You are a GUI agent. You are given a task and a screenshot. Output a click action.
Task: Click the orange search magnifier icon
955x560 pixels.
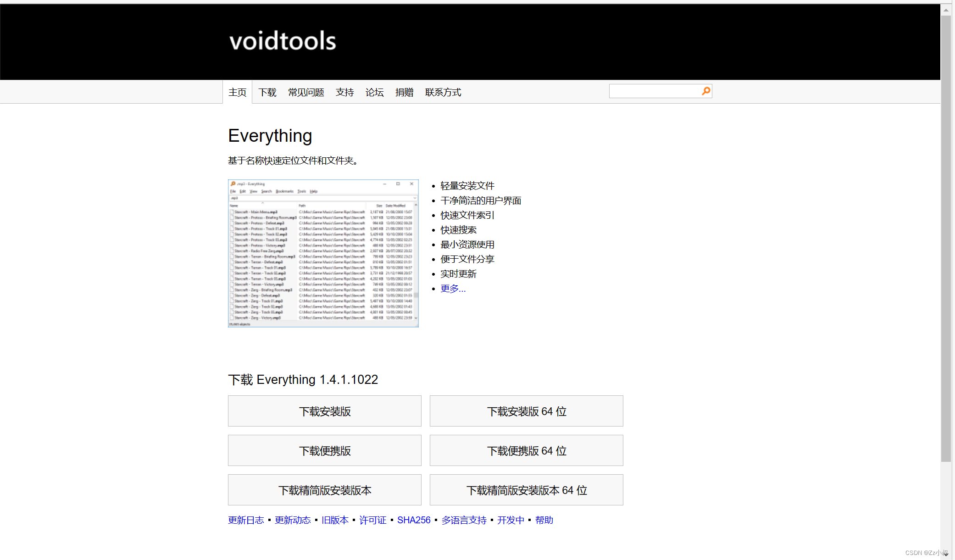click(706, 91)
